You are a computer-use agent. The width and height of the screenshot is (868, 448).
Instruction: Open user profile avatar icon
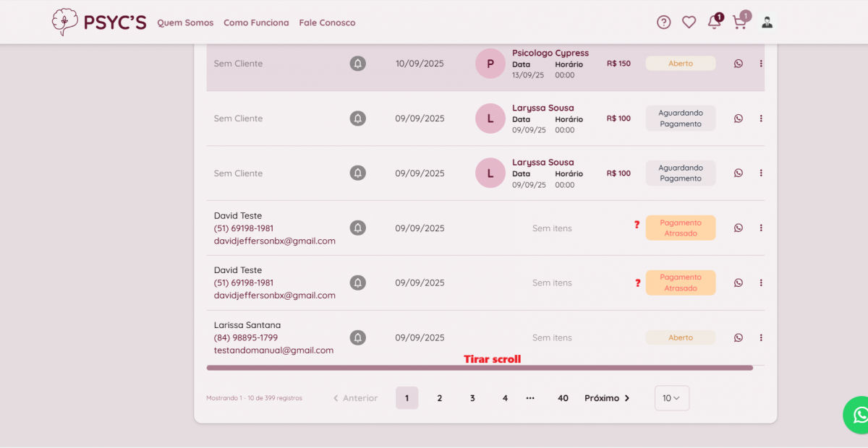point(767,22)
